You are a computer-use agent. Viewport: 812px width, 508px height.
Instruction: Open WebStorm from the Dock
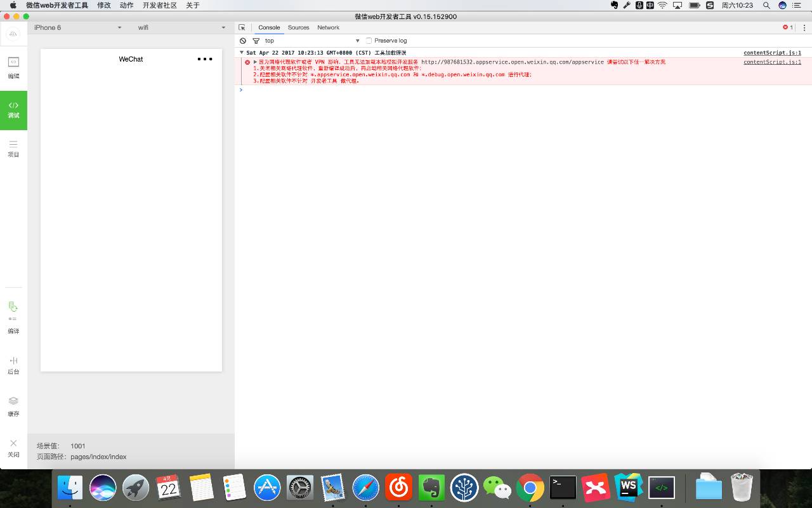[629, 488]
